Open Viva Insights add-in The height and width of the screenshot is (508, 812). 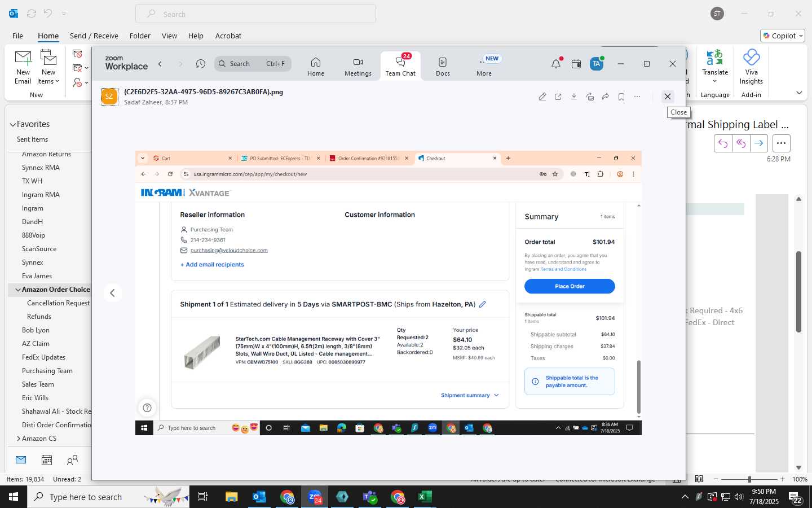751,68
